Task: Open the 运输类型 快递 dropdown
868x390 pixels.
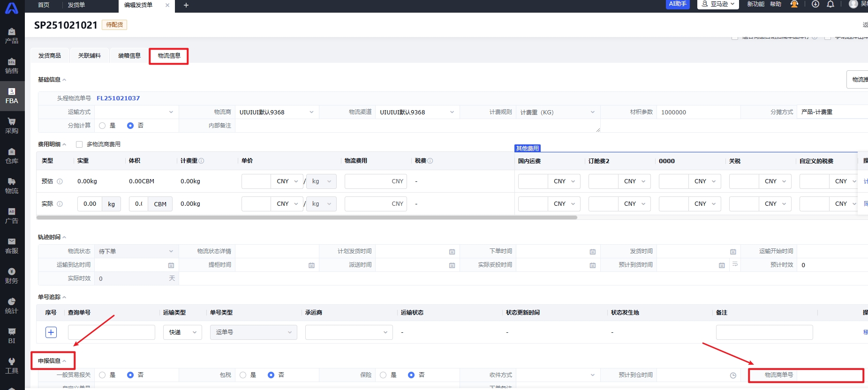Action: [x=182, y=332]
